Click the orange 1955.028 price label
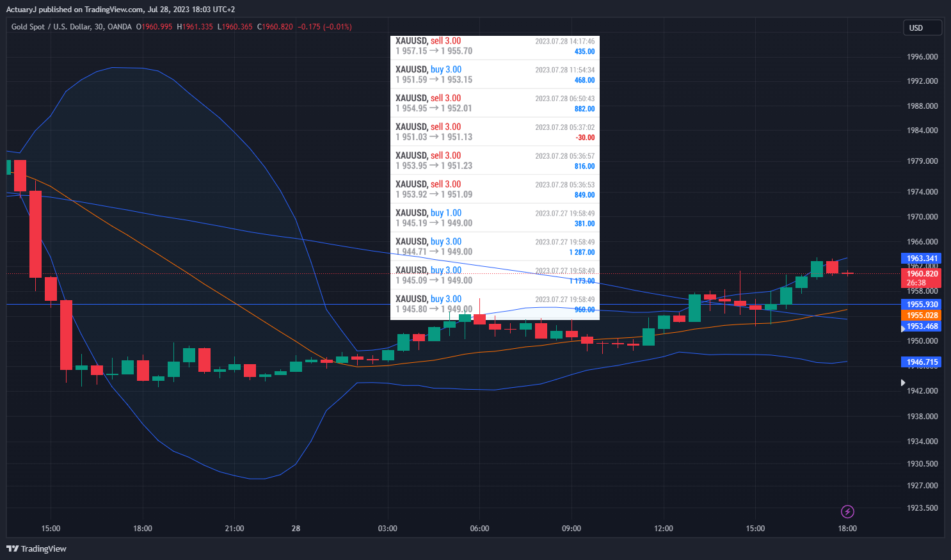 (922, 316)
